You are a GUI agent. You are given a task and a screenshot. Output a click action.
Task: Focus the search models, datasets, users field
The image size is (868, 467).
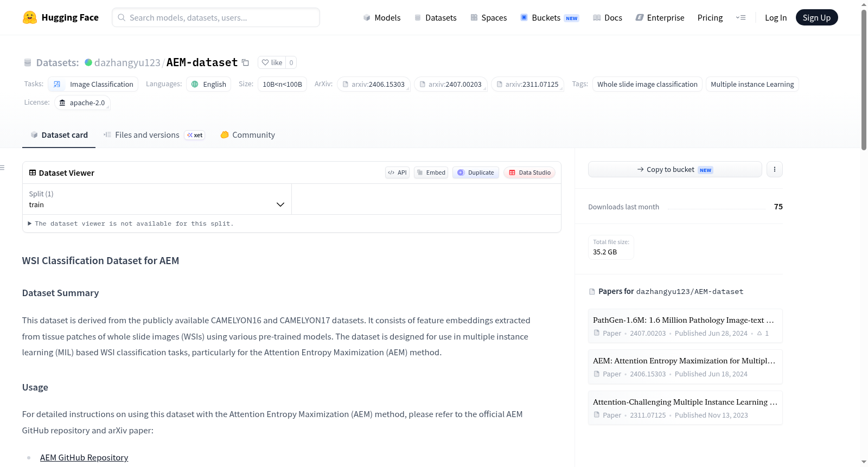click(x=216, y=17)
